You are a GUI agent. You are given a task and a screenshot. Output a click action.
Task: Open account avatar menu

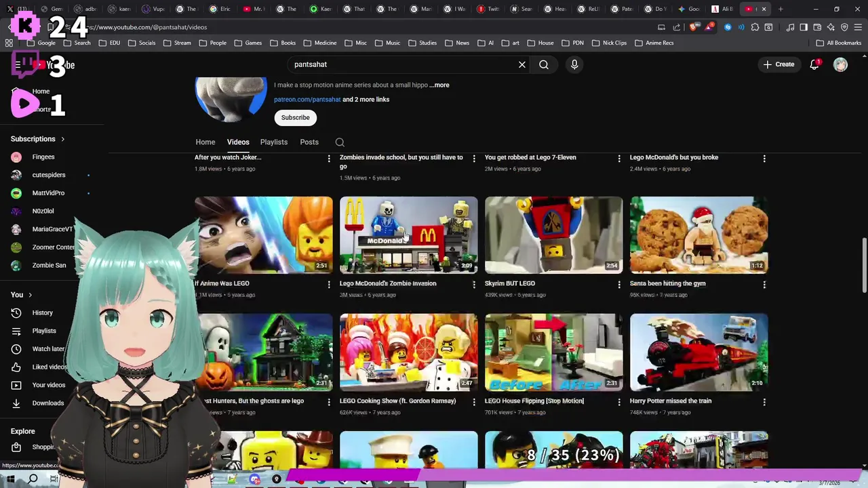[840, 64]
